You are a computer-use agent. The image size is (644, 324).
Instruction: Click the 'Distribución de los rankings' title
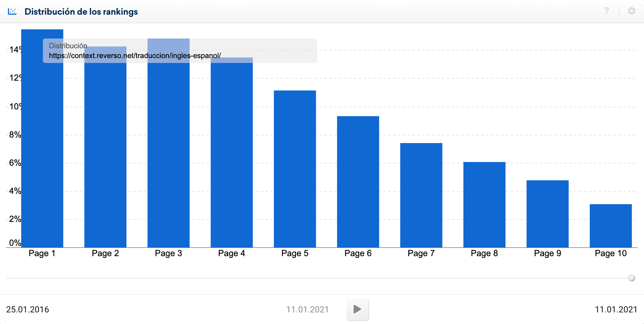point(81,12)
